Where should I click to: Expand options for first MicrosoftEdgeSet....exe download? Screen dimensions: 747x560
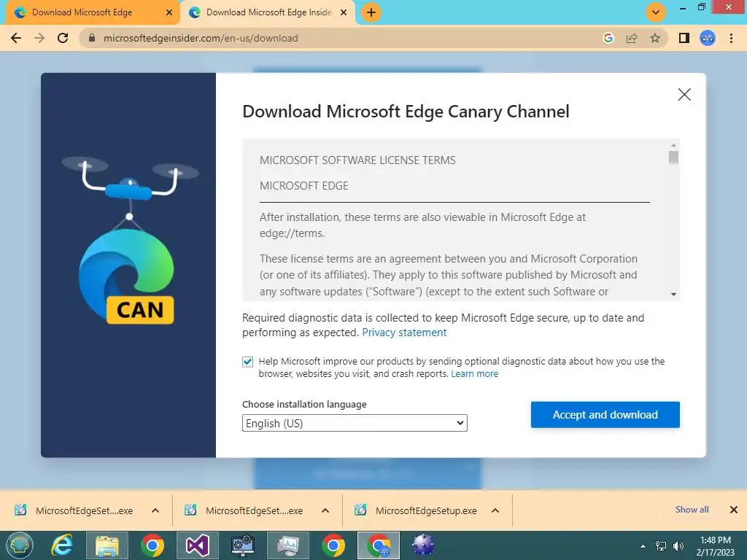pos(155,510)
